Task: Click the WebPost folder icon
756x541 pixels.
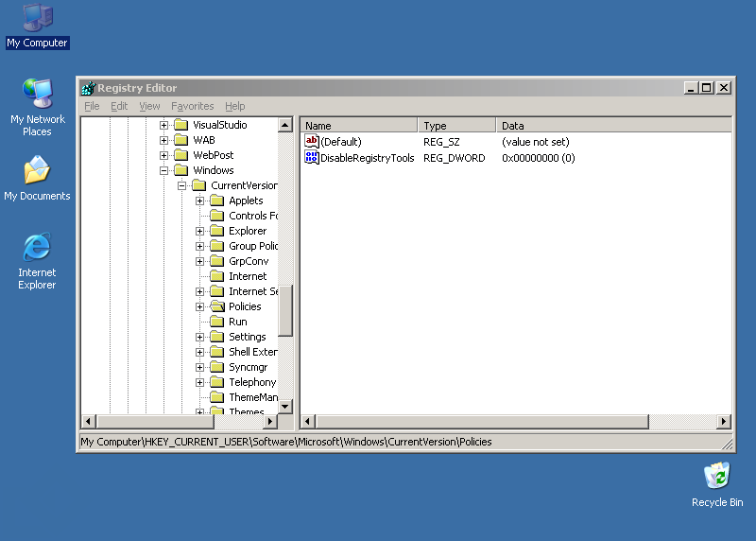Action: click(181, 155)
